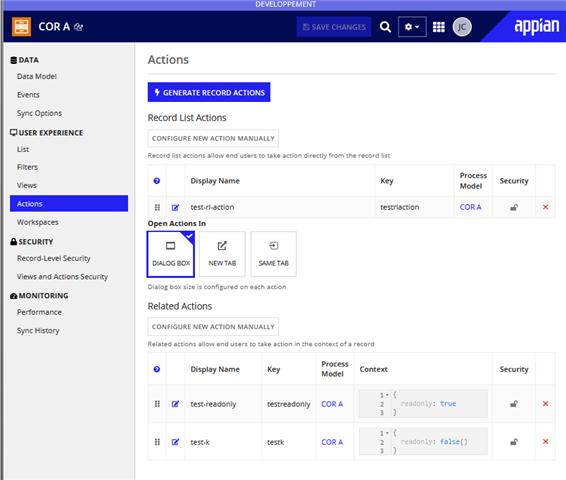Open security for test-rl-action
Image resolution: width=566 pixels, height=480 pixels.
point(514,207)
